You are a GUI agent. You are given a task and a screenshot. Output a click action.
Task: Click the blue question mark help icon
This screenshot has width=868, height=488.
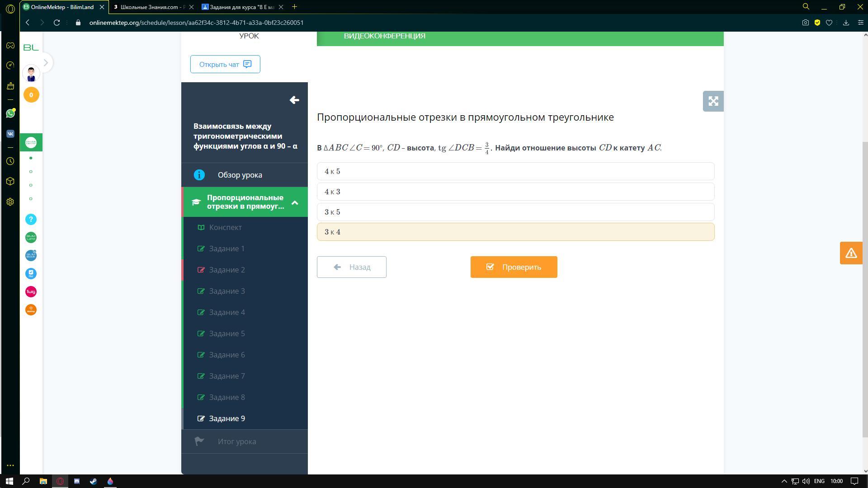click(x=31, y=220)
